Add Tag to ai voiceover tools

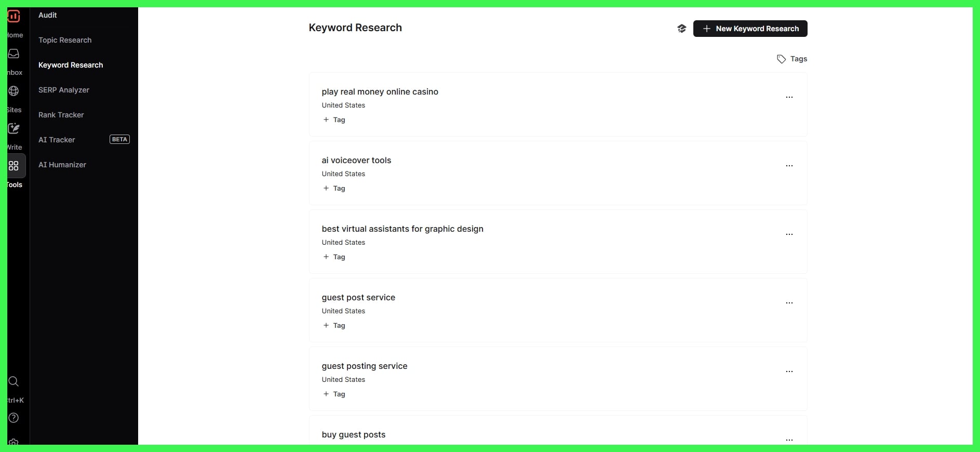334,189
